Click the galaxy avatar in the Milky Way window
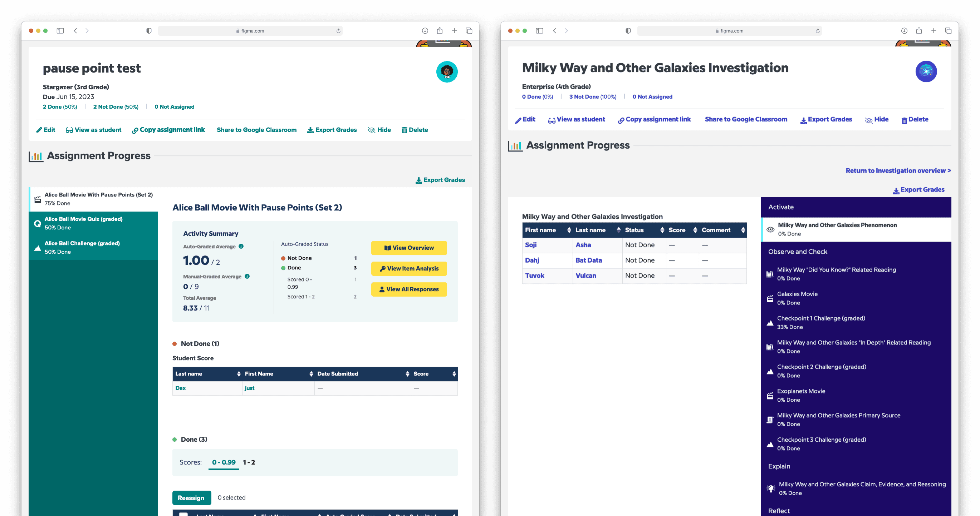980x516 pixels. point(926,71)
